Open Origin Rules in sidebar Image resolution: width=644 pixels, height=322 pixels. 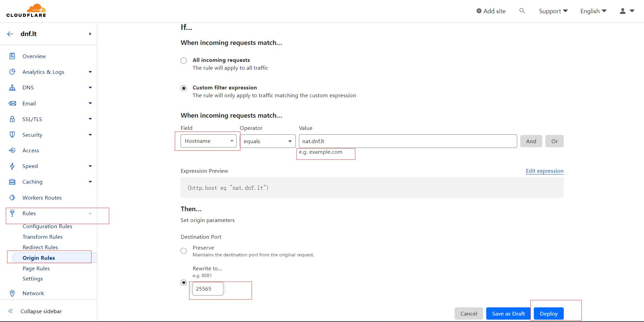39,258
